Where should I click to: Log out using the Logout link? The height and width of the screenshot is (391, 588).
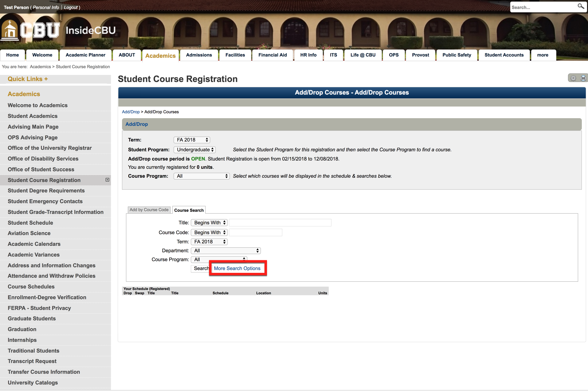click(x=71, y=7)
